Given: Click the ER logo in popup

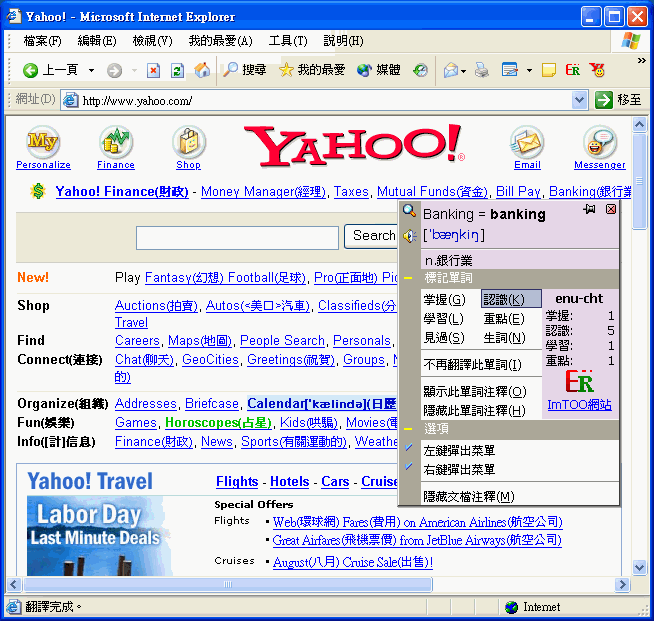Looking at the screenshot, I should pos(579,381).
